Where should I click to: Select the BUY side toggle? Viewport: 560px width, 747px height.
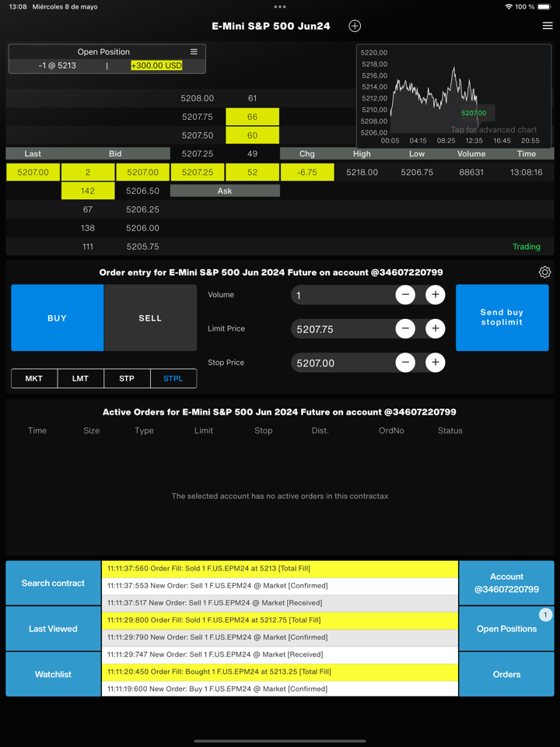tap(57, 318)
